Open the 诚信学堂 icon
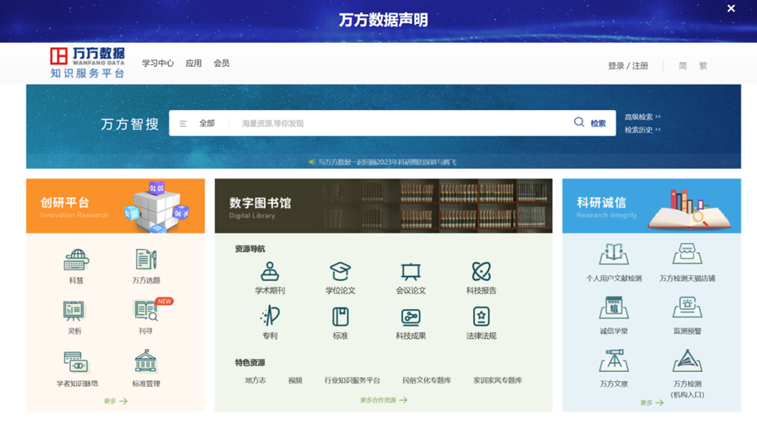 tap(614, 308)
